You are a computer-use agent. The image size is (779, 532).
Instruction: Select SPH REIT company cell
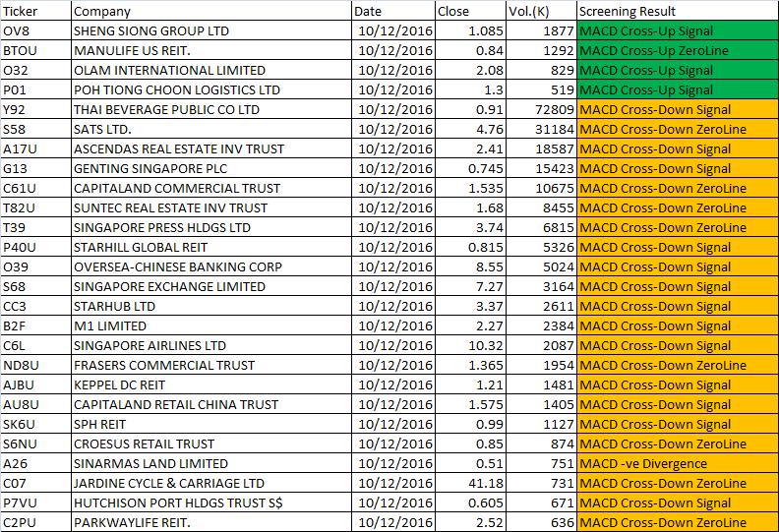pos(211,424)
